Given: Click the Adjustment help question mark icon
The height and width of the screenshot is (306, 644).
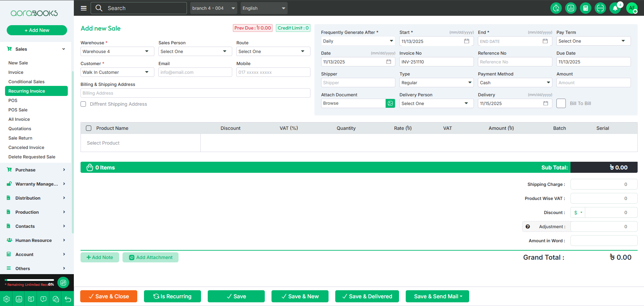Looking at the screenshot, I should click(528, 226).
